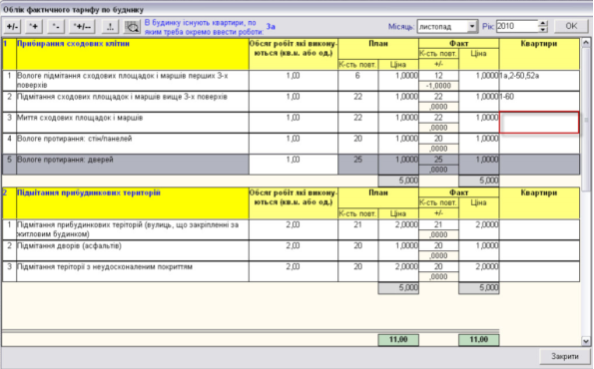This screenshot has height=369, width=594.
Task: Select the Квартири cell containing 1a,2-50,52a
Action: (x=539, y=80)
